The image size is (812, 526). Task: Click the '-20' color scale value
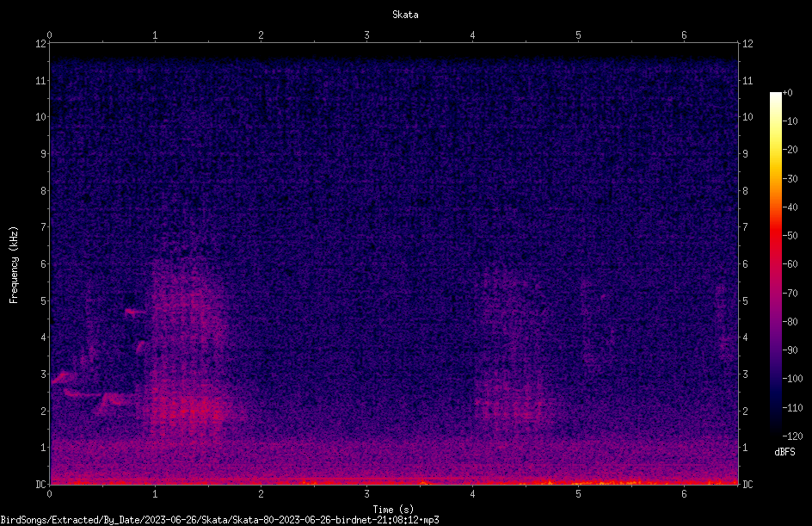click(790, 150)
